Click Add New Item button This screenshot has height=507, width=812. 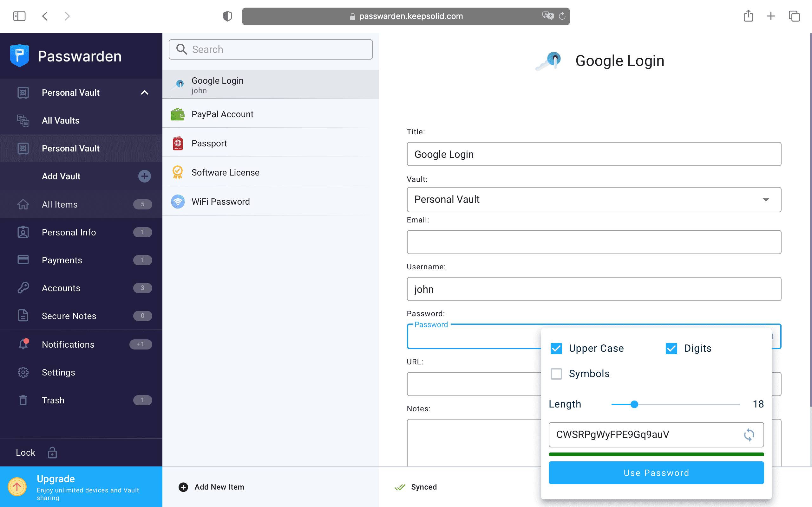[x=211, y=487]
